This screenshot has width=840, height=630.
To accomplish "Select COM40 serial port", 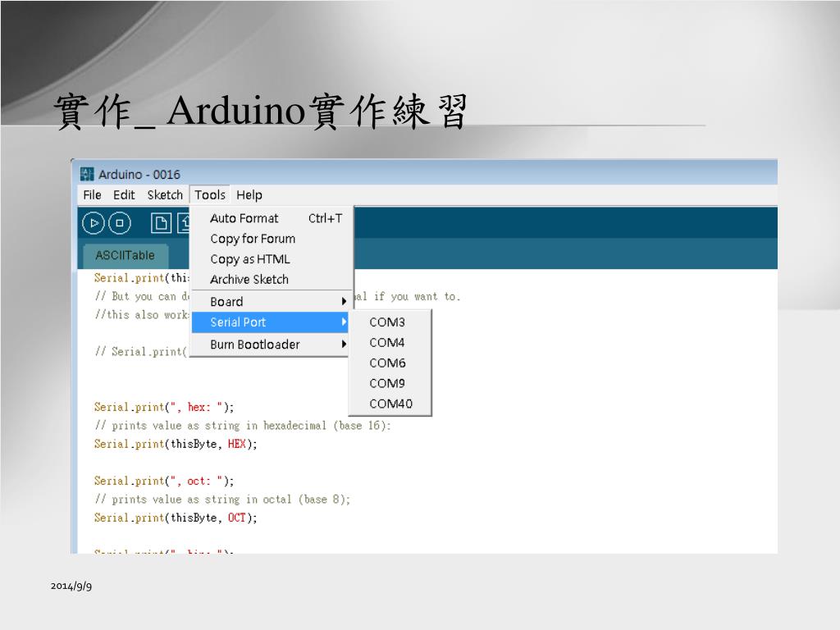I will click(390, 404).
